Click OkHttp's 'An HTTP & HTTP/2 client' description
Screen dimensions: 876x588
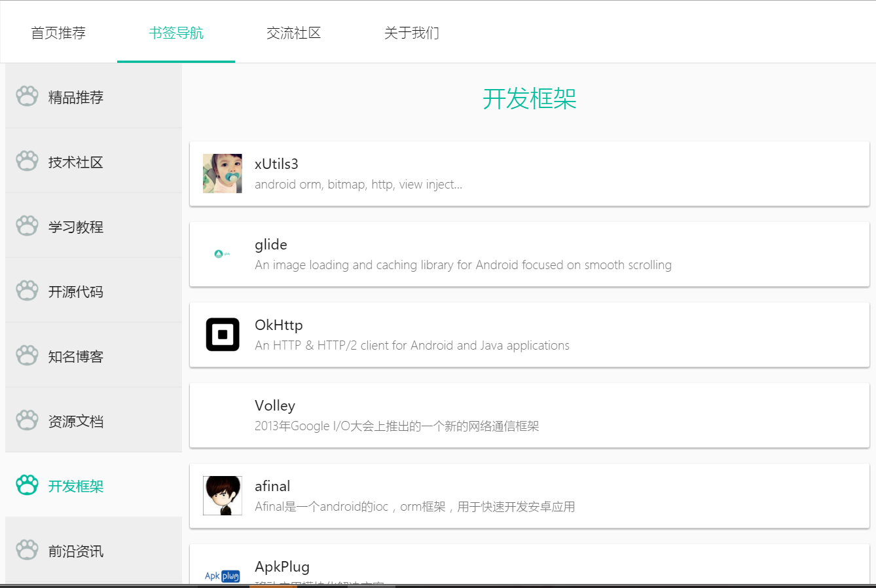coord(412,346)
